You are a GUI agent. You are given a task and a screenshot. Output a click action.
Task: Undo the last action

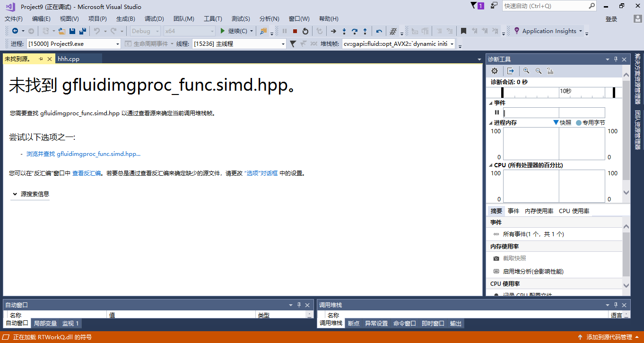(96, 31)
